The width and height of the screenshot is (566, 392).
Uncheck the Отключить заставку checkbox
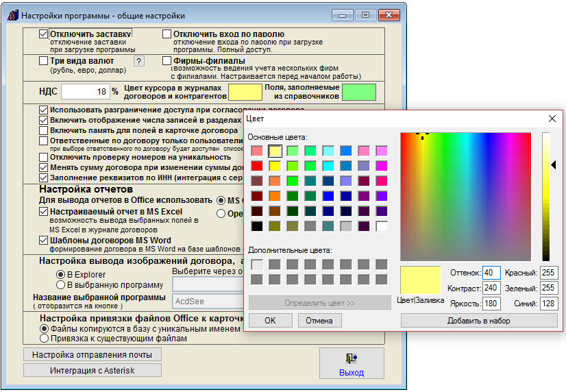pyautogui.click(x=44, y=34)
